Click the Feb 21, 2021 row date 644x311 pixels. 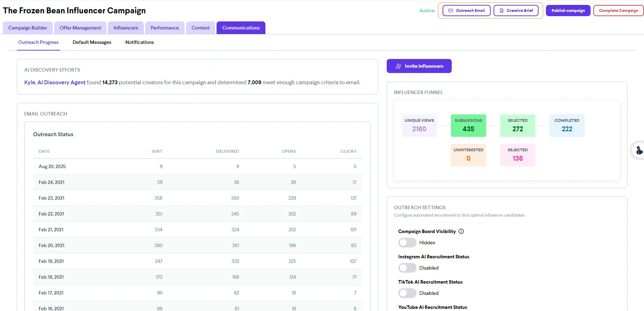(x=51, y=230)
